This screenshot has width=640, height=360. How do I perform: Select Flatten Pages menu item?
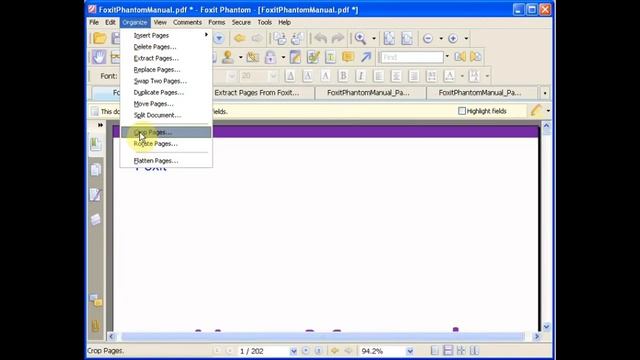point(166,161)
